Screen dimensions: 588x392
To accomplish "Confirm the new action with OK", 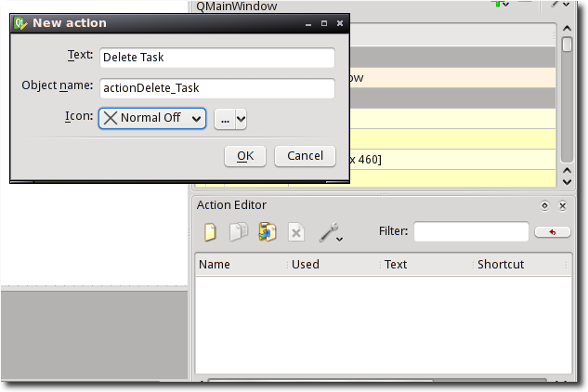I will (245, 156).
